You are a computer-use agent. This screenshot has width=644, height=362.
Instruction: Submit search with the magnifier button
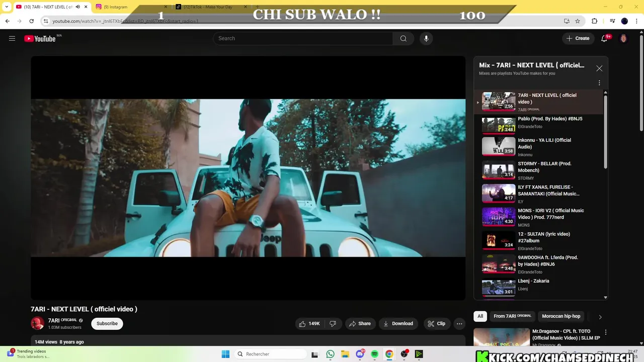[x=403, y=38]
